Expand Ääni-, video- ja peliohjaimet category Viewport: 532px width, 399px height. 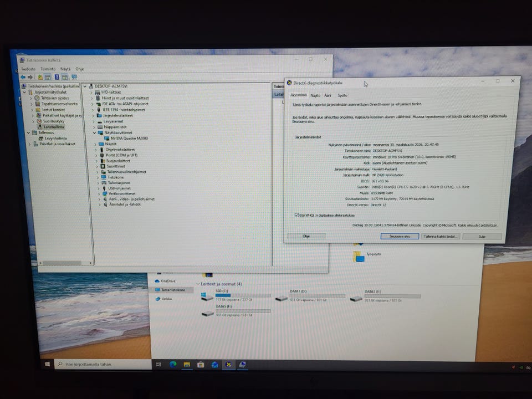pyautogui.click(x=99, y=199)
